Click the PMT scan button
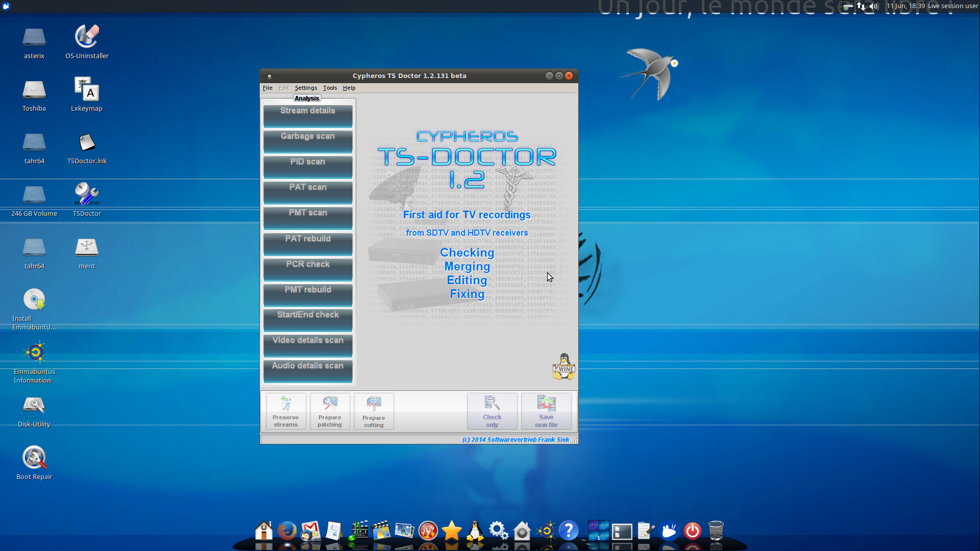This screenshot has height=551, width=980. tap(308, 218)
